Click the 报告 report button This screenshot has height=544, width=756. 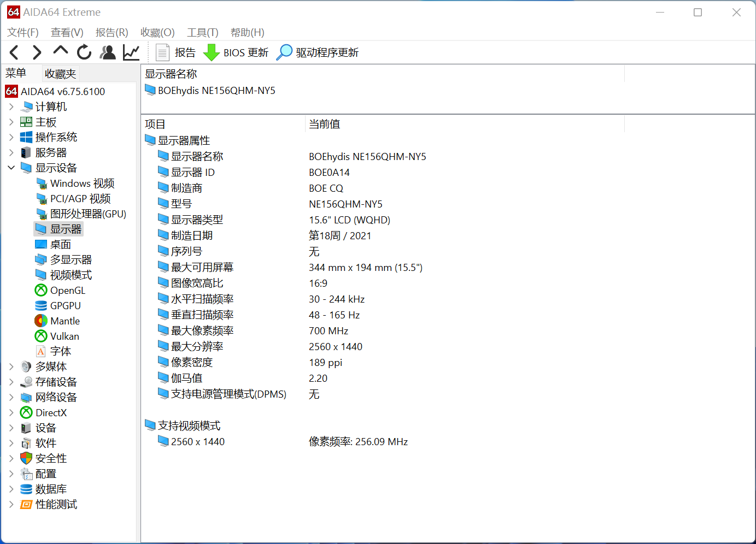175,52
